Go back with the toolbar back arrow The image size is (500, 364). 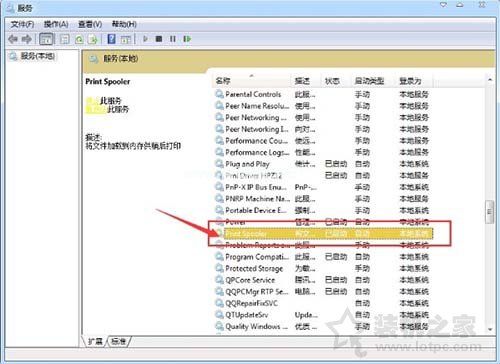pos(13,39)
